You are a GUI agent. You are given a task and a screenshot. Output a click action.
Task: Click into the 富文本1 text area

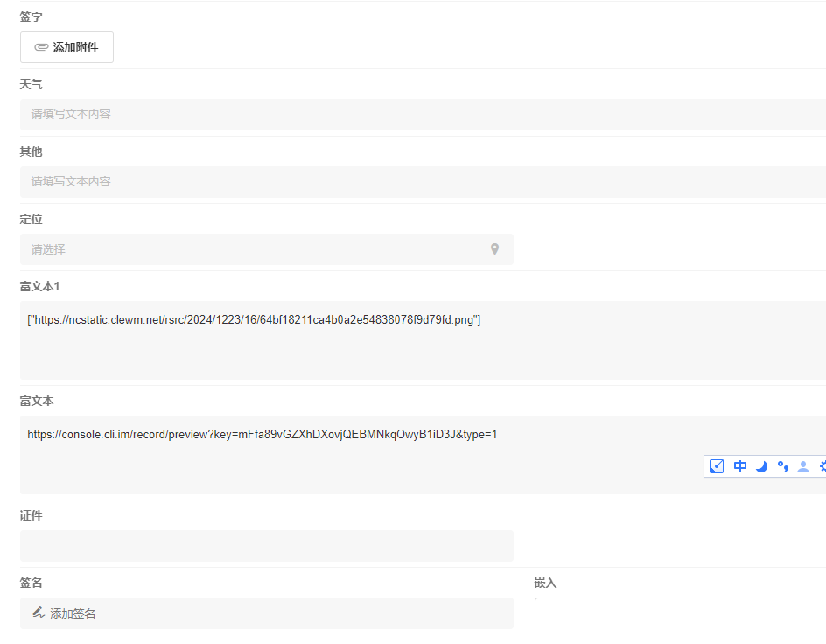click(x=420, y=354)
